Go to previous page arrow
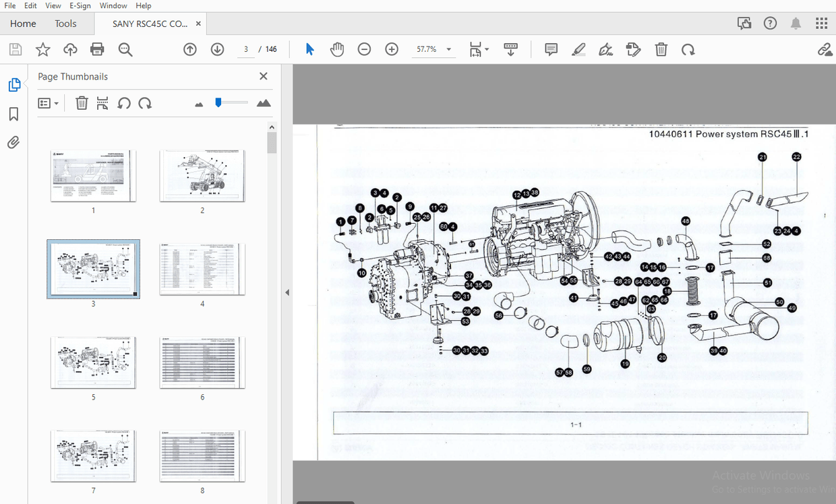Viewport: 836px width, 504px height. click(190, 49)
